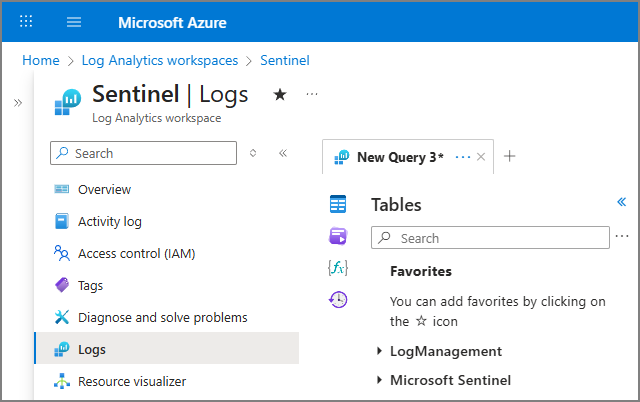Viewport: 640px width, 402px height.
Task: Click the Sentinel workspace logo icon
Action: point(68,102)
